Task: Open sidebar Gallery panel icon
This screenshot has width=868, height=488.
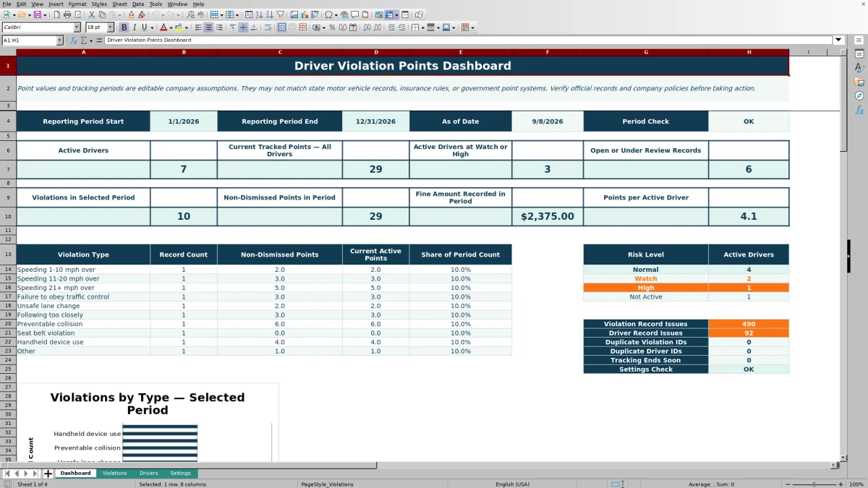Action: point(859,82)
